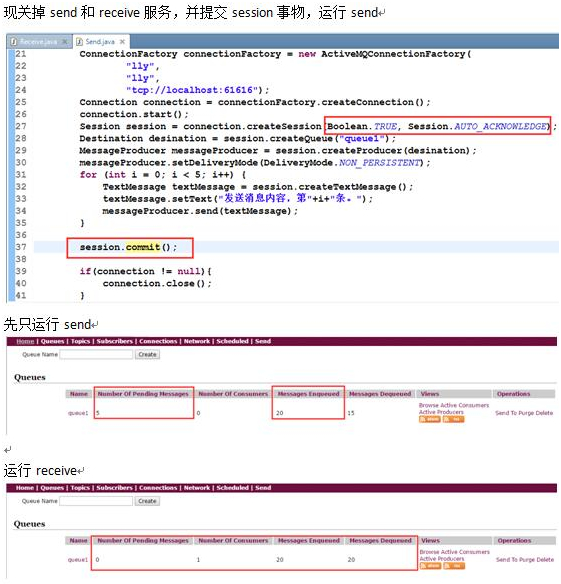Click Create button in the upper console

point(147,354)
